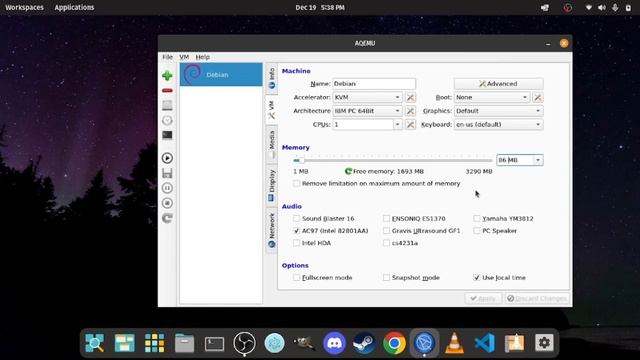Enable ENSONIQ ES1370 audio card

(x=386, y=219)
